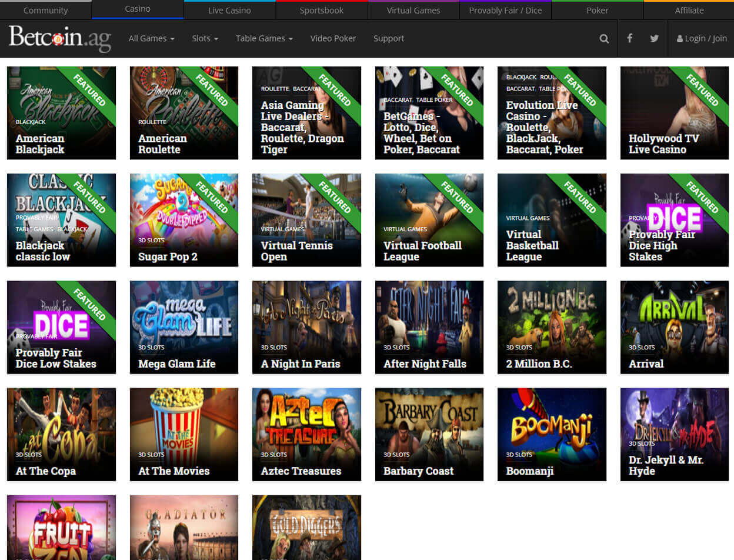Viewport: 734px width, 560px height.
Task: Select the Provably Fair / Dice tab
Action: 505,10
